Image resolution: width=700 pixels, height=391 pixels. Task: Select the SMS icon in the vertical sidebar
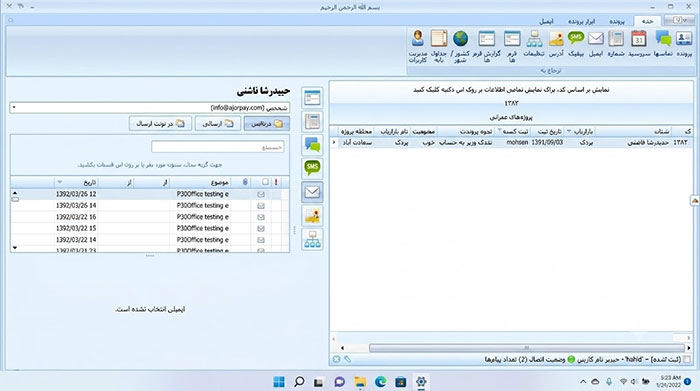(x=312, y=168)
